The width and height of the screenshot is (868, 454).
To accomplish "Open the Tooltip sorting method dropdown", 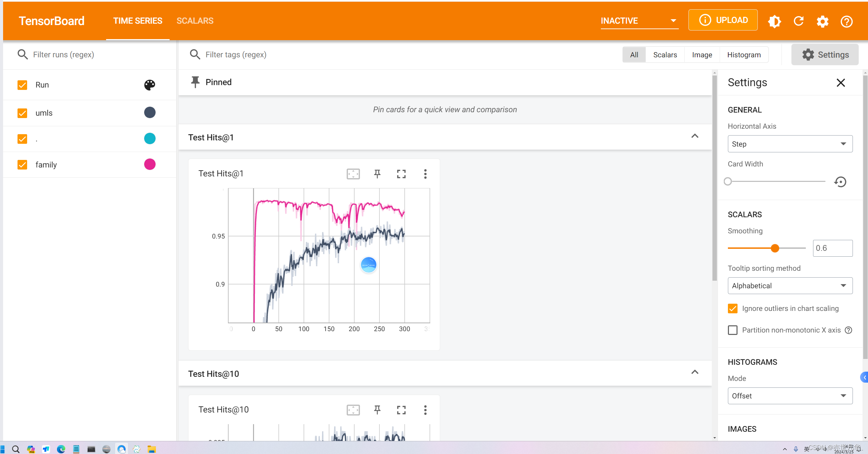I will tap(790, 286).
